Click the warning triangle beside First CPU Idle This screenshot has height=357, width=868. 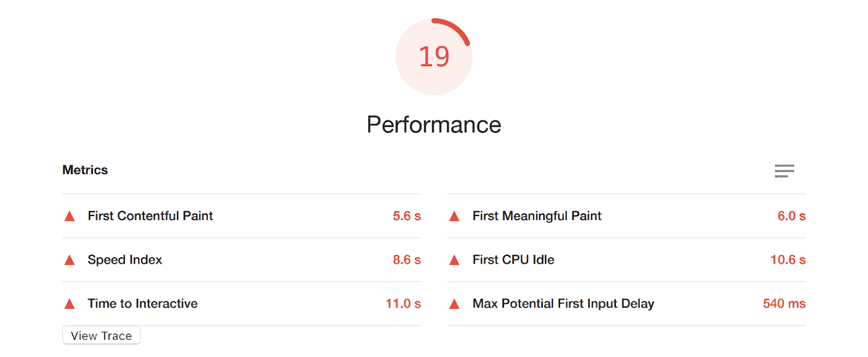455,260
